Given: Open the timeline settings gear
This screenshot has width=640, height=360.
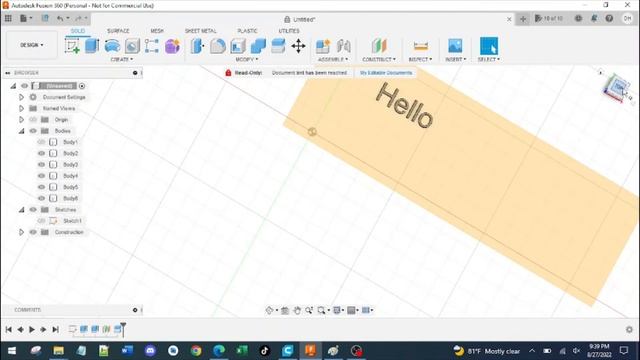Looking at the screenshot, I should pos(629,329).
